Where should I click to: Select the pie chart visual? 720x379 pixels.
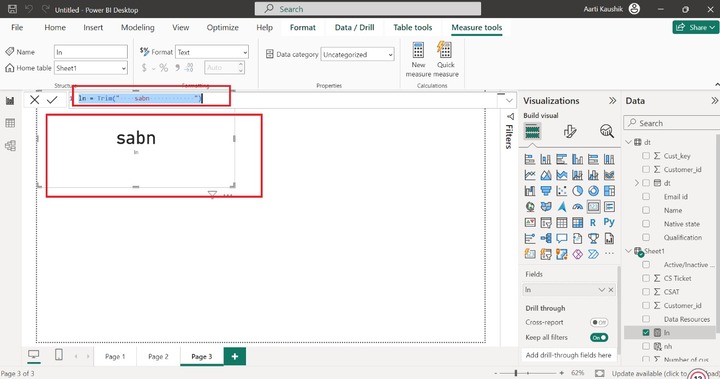click(x=577, y=191)
